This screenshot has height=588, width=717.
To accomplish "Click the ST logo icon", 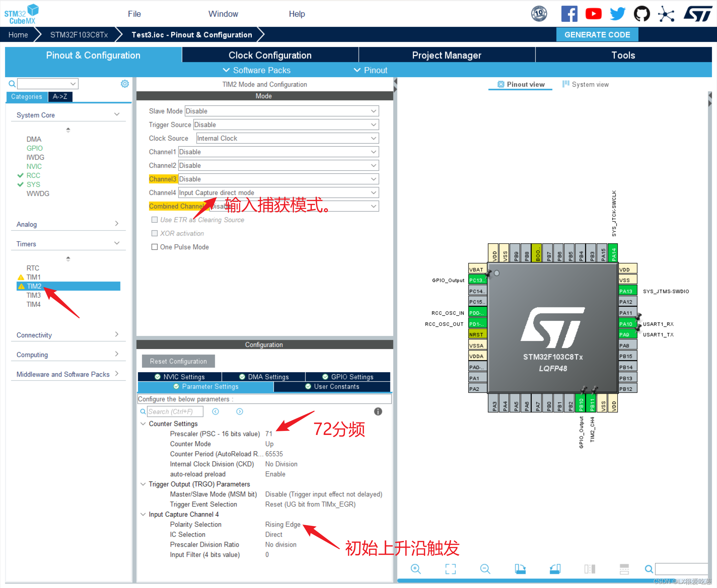I will click(x=698, y=14).
